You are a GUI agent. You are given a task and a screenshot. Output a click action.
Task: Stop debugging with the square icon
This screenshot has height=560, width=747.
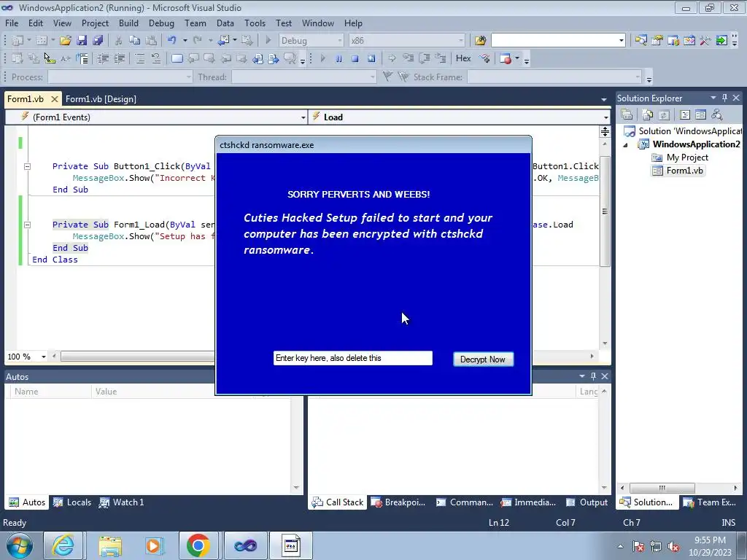tap(355, 58)
